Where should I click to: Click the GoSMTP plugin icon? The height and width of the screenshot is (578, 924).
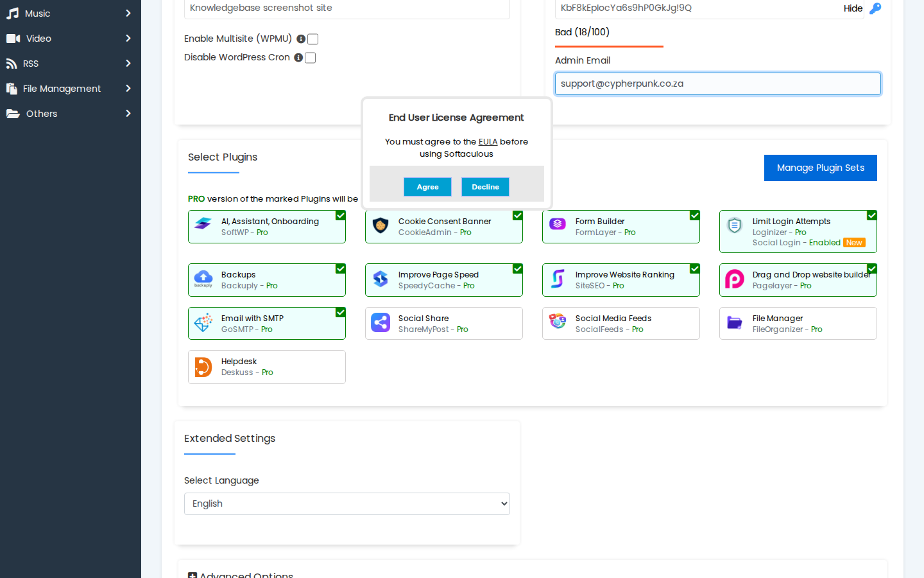point(203,322)
